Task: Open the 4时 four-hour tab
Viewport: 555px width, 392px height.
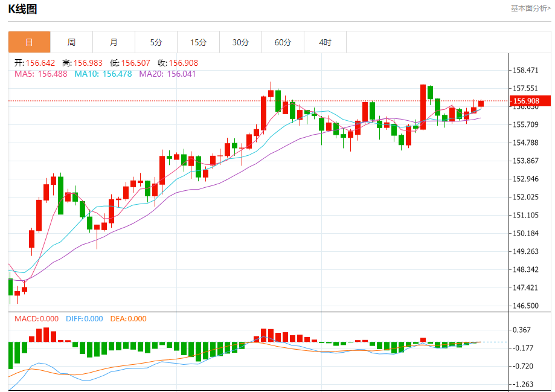Action: tap(325, 42)
